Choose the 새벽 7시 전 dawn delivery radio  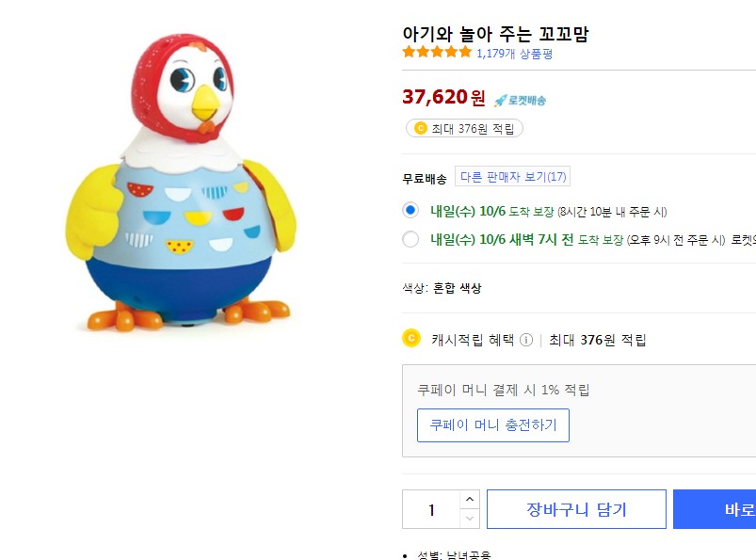(x=410, y=239)
